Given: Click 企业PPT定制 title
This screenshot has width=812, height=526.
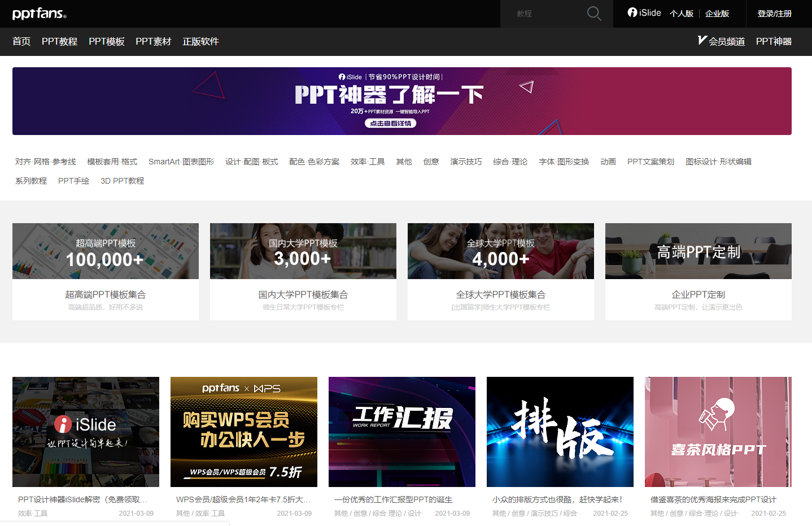Looking at the screenshot, I should point(699,294).
